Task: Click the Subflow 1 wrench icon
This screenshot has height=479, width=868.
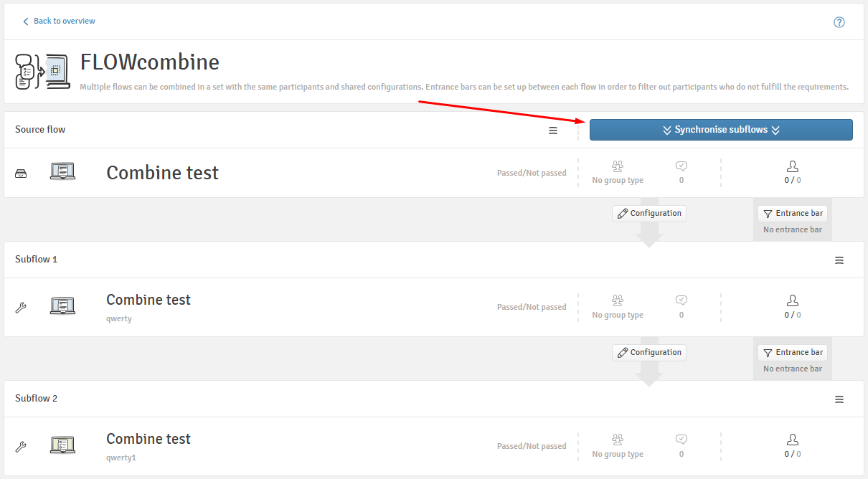Action: click(21, 308)
